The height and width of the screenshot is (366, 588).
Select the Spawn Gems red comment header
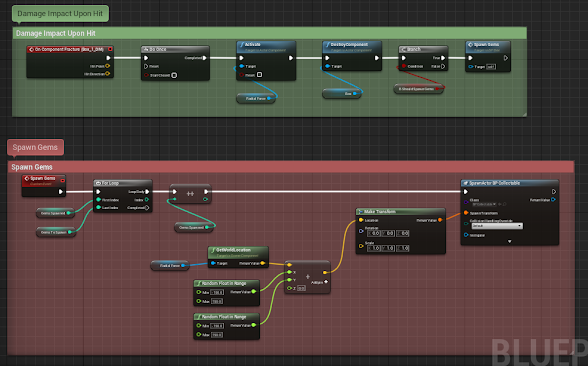[x=291, y=167]
